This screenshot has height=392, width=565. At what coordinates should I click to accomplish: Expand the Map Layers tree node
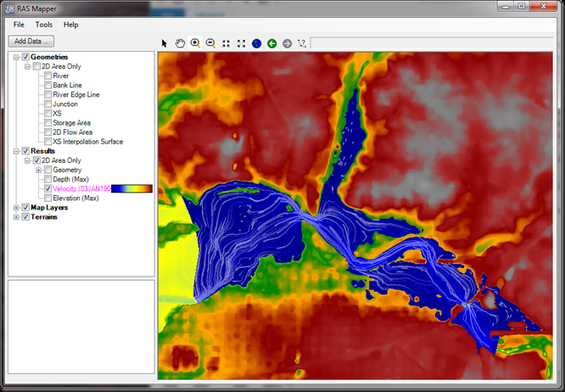16,207
